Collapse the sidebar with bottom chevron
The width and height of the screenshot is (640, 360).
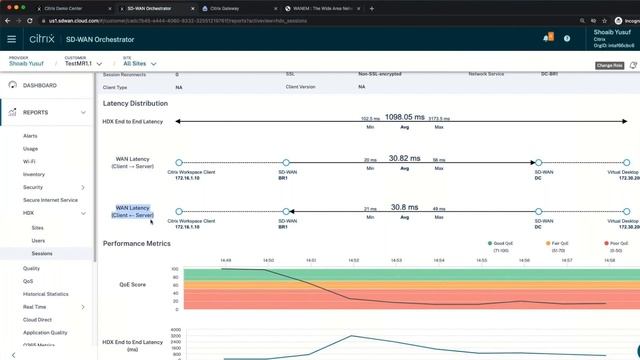click(x=13, y=355)
